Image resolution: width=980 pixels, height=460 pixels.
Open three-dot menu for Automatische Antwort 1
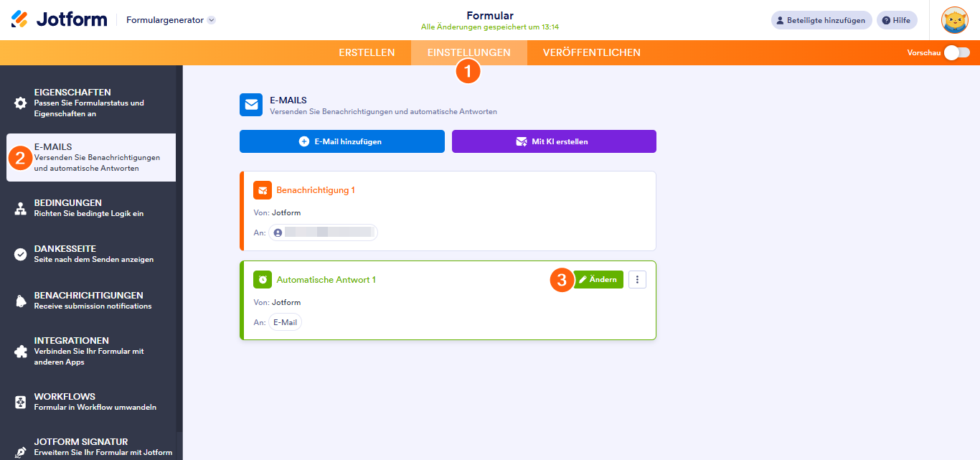point(637,280)
